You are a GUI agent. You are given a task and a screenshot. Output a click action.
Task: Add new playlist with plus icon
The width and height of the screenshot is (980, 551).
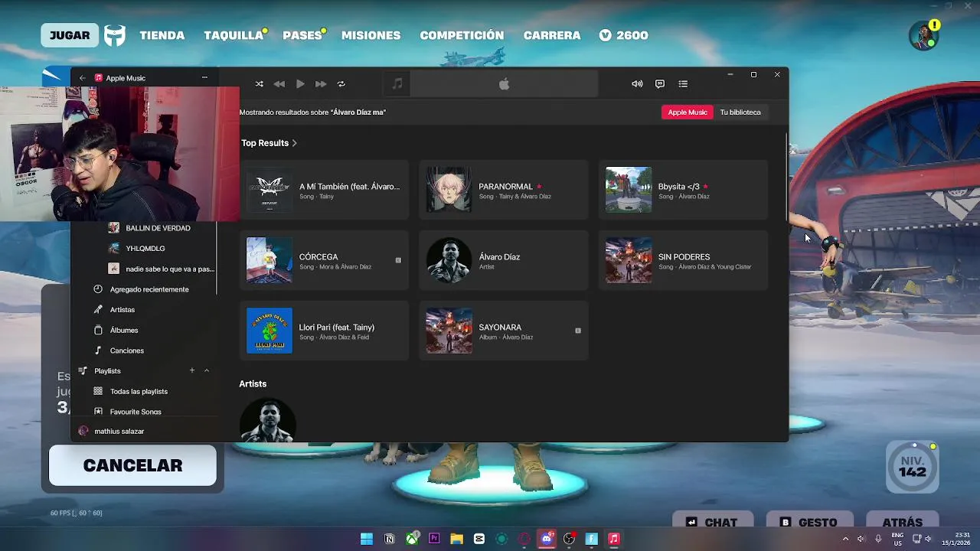pos(192,370)
